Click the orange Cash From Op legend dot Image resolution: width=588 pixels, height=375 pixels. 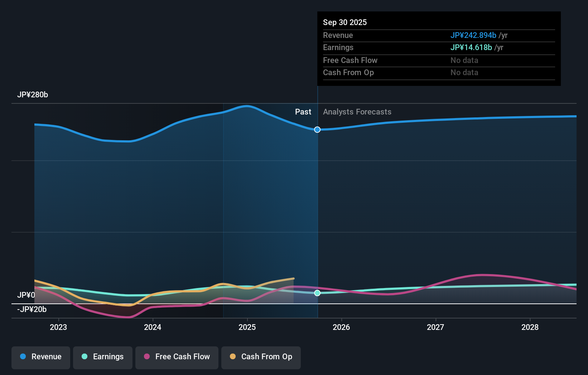(232, 357)
